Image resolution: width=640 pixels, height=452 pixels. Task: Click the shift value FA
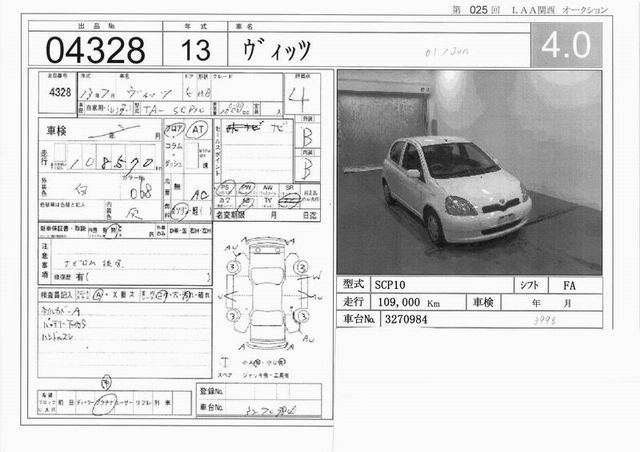point(569,286)
